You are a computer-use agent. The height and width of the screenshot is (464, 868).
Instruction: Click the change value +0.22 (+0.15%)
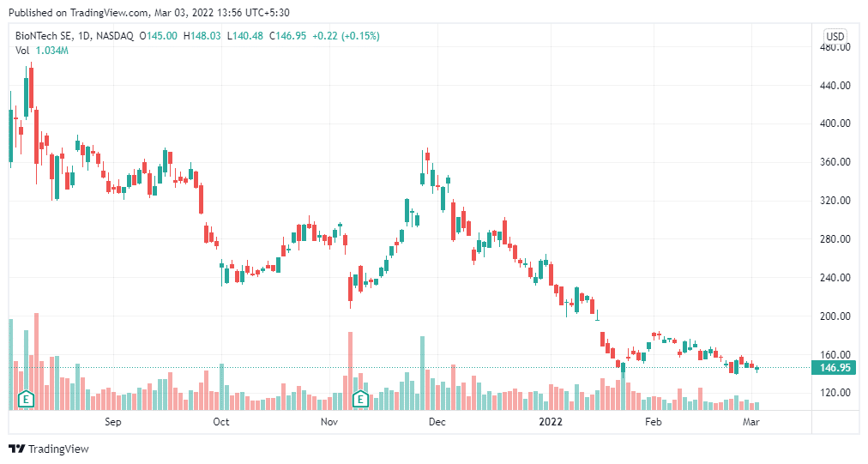pos(346,36)
